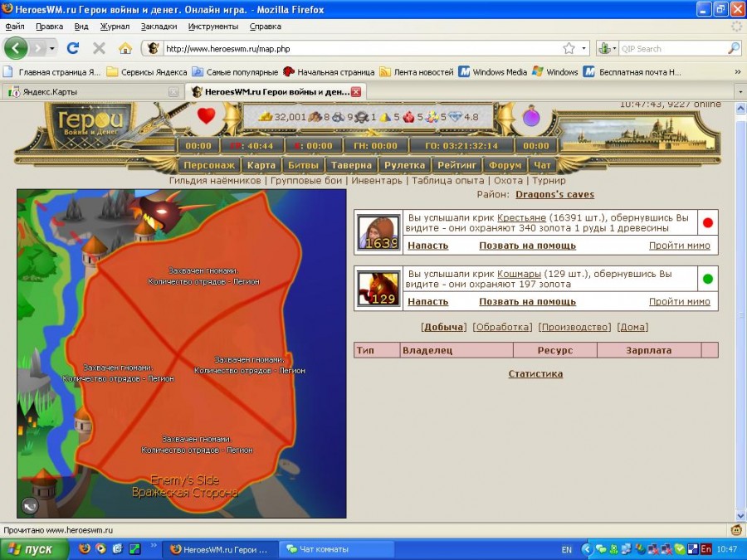Click the Статистика link

pyautogui.click(x=535, y=374)
